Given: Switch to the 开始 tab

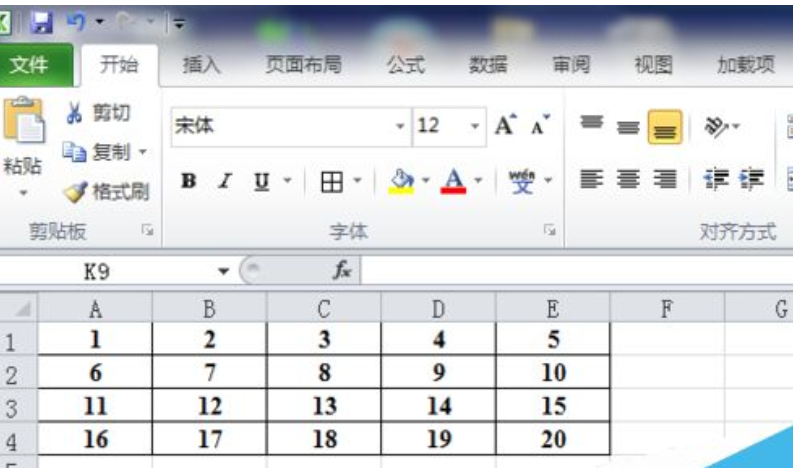Looking at the screenshot, I should pos(119,65).
